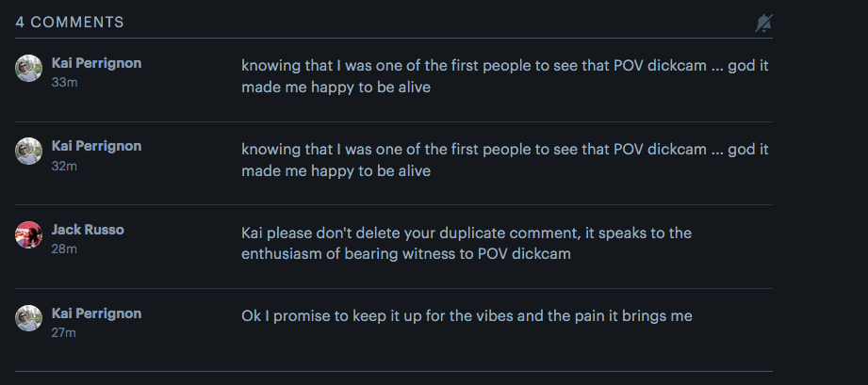Click the 32m timestamp
This screenshot has height=385, width=868.
click(x=64, y=166)
